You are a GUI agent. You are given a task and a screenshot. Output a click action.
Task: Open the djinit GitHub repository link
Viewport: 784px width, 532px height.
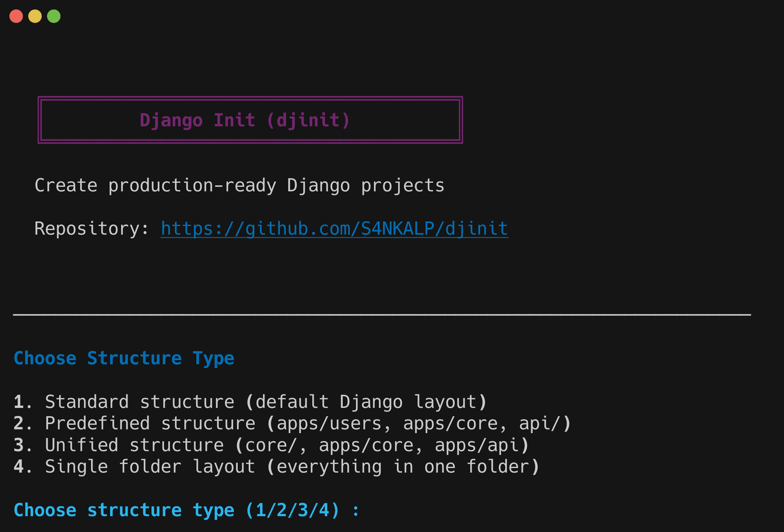(334, 229)
